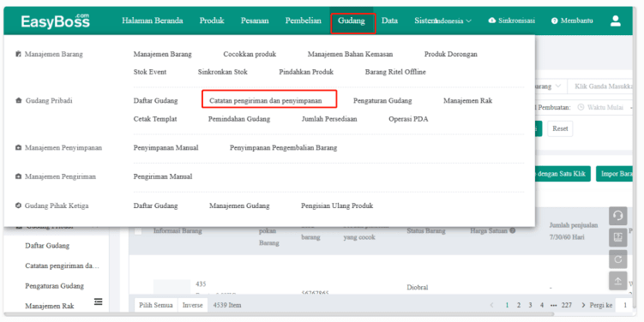Screen dimensions: 644x322
Task: Click the Harga Satuan info icon
Action: [513, 231]
